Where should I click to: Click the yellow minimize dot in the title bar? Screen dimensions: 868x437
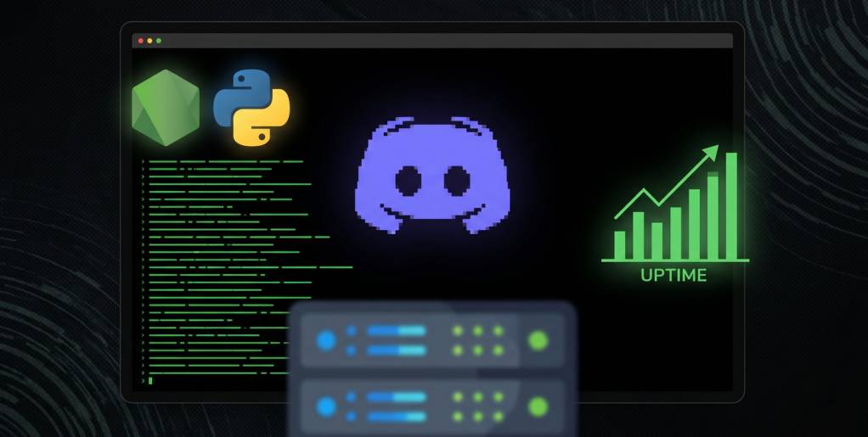149,41
